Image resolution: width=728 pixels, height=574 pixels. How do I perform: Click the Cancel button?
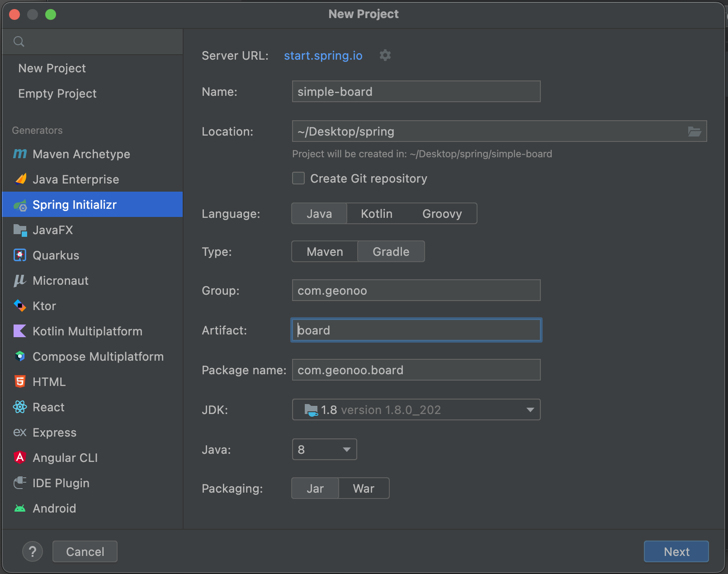pyautogui.click(x=85, y=551)
